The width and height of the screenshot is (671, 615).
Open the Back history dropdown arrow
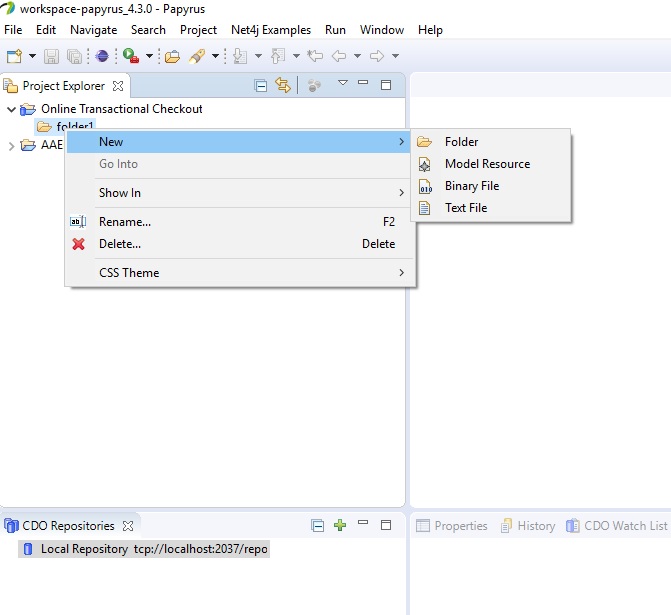(357, 56)
